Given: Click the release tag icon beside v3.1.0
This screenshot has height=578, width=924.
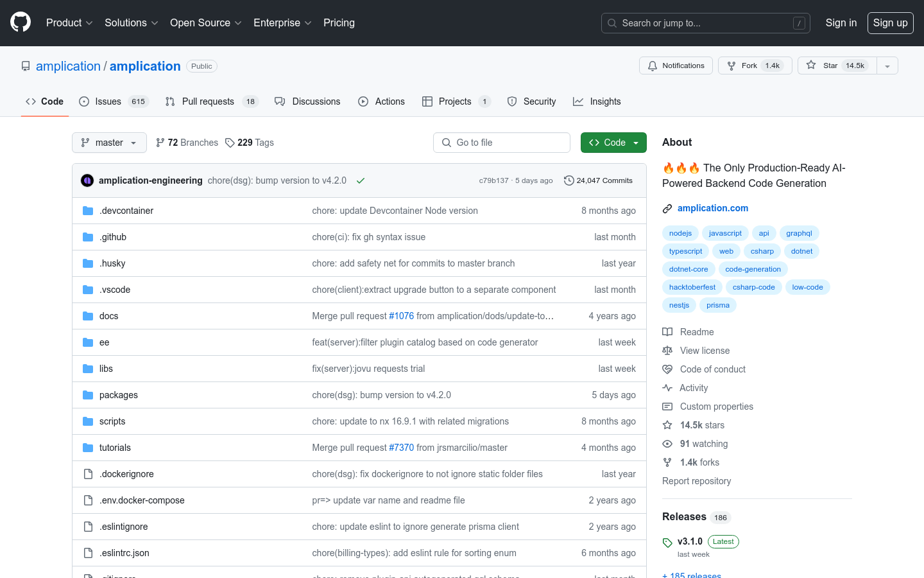Looking at the screenshot, I should (x=667, y=542).
